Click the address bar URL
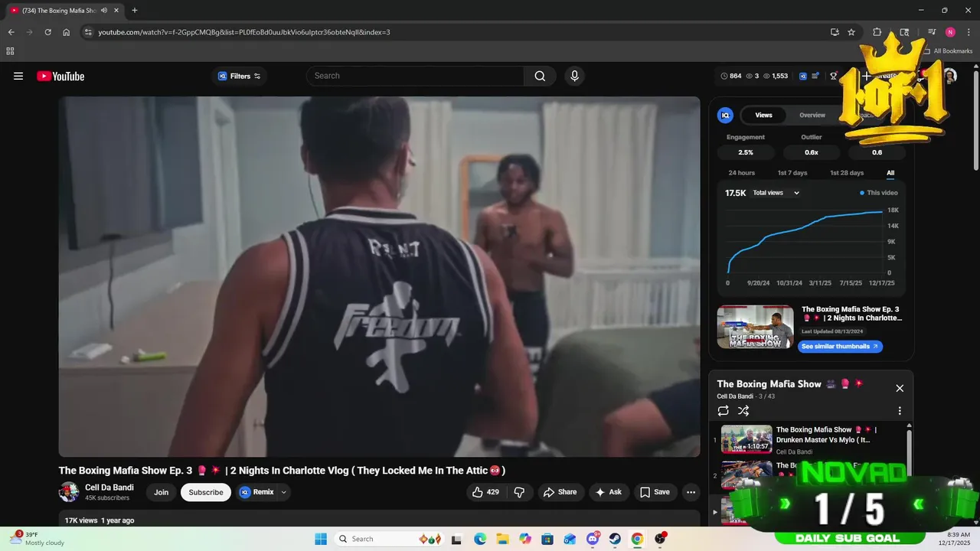 tap(244, 32)
